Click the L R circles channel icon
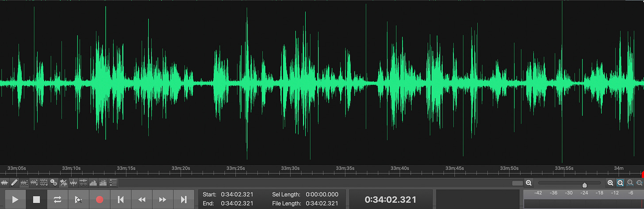Image resolution: width=644 pixels, height=209 pixels. (54, 182)
